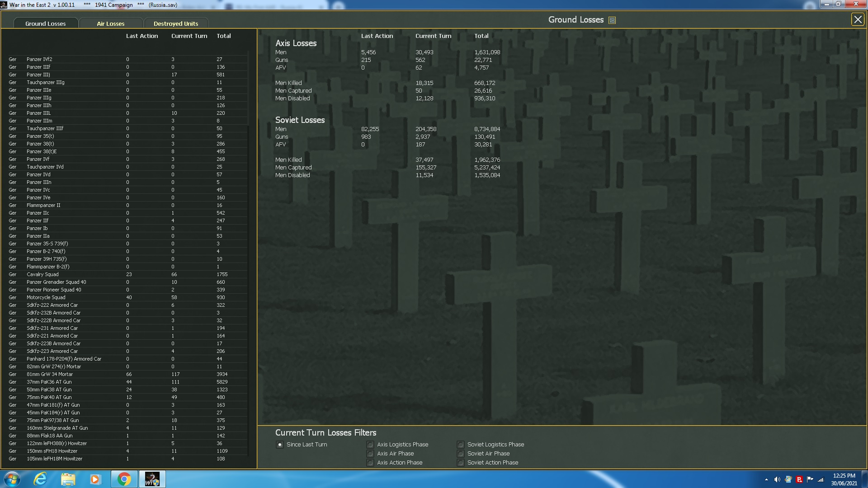Enable the Soviet Action Phase filter
Image resolution: width=868 pixels, height=488 pixels.
coord(460,462)
